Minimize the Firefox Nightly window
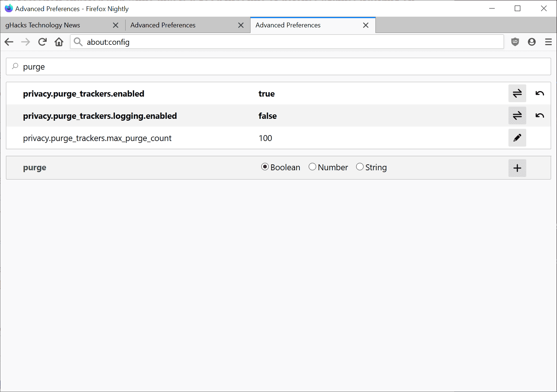This screenshot has height=392, width=557. (492, 9)
